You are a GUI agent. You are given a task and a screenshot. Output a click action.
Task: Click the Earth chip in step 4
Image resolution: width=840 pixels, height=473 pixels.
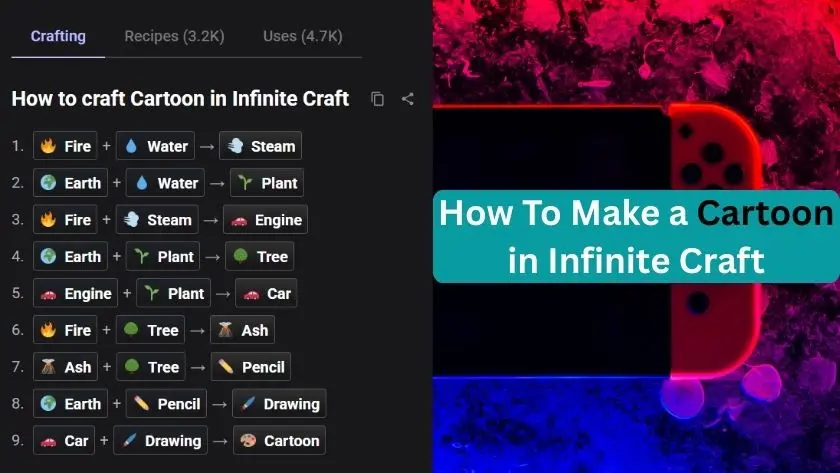pyautogui.click(x=70, y=257)
